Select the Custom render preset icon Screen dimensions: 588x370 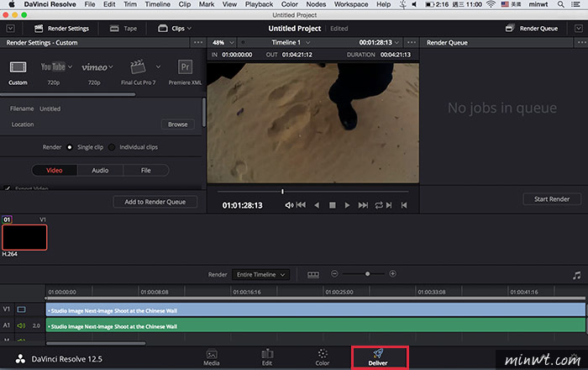click(18, 67)
